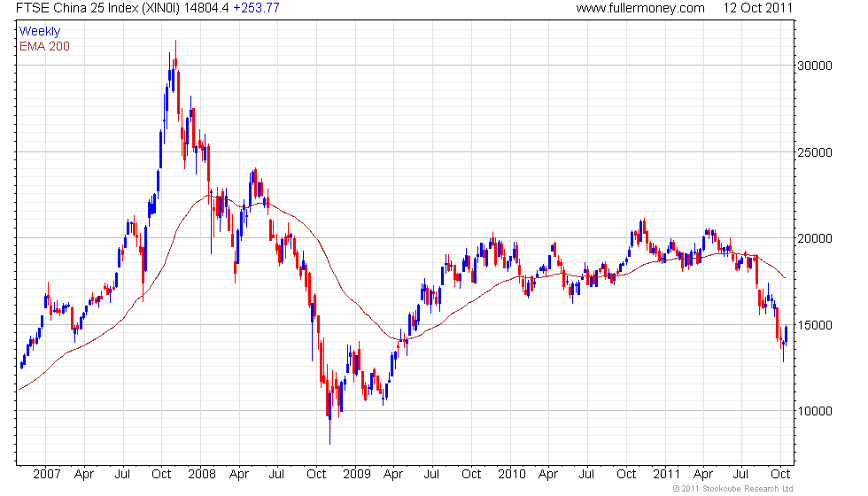Click the 15000 price axis label
Screen dimensions: 868x496
[x=814, y=326]
